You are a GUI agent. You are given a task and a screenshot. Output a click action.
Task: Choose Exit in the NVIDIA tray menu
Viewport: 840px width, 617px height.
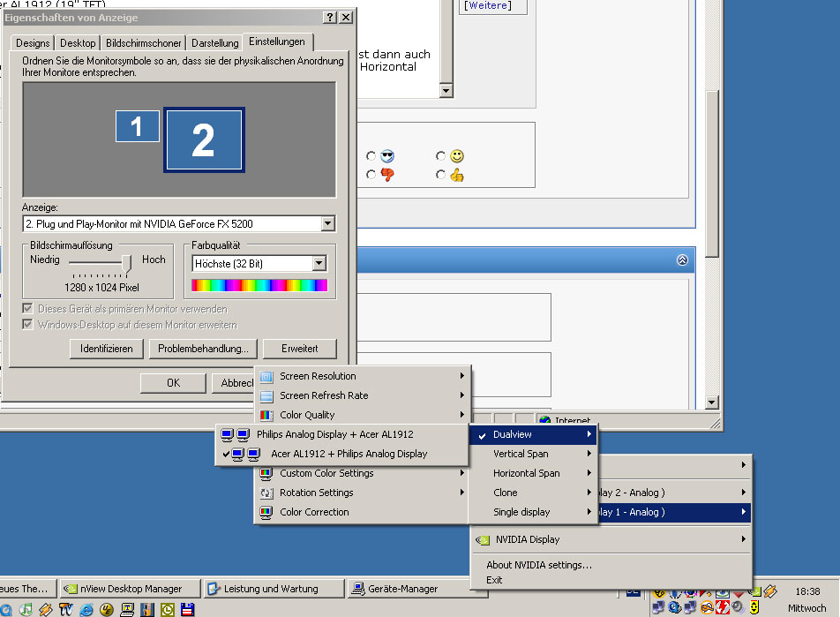[x=494, y=580]
